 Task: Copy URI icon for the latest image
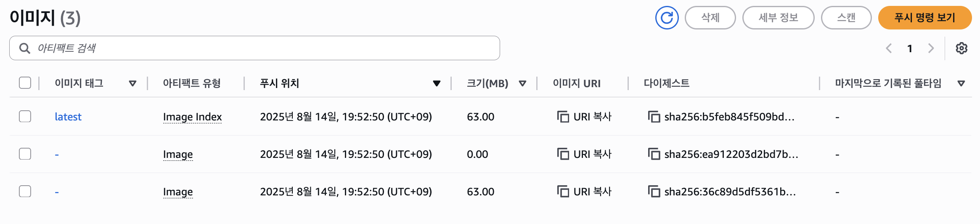(562, 117)
